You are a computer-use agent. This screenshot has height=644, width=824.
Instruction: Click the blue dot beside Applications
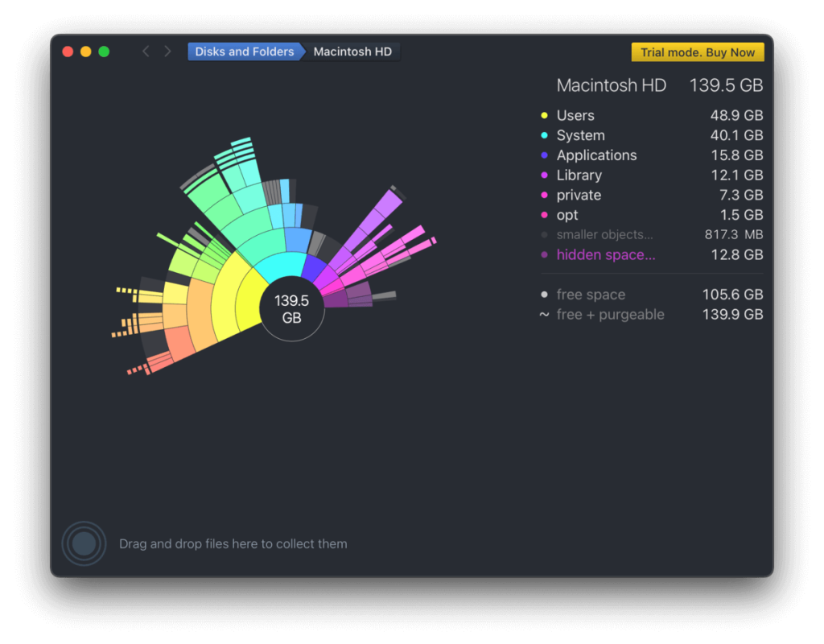coord(546,155)
